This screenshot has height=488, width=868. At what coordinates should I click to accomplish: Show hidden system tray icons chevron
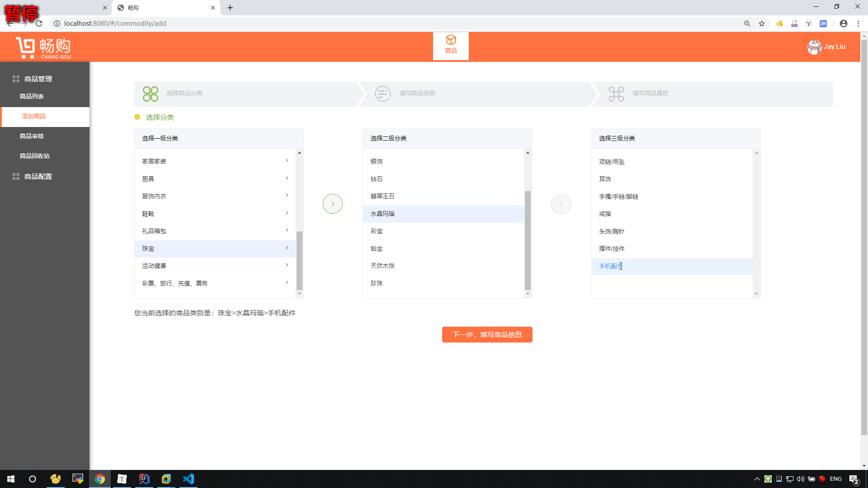point(757,479)
